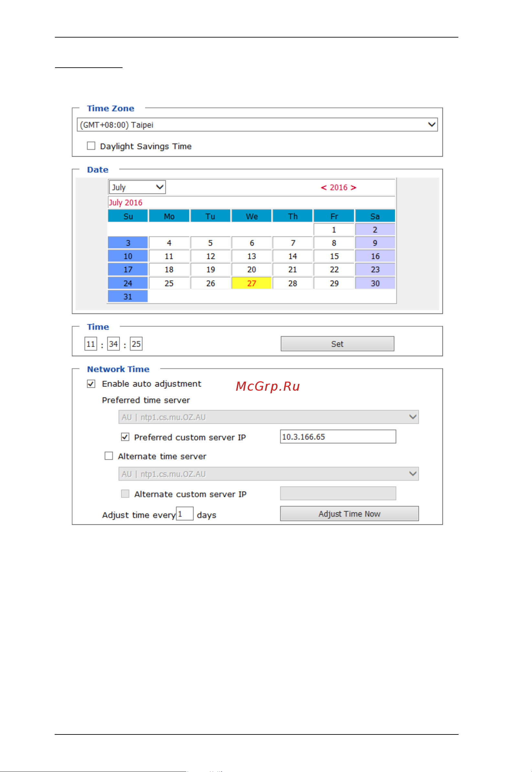Pick date 18 on the calendar
The image size is (532, 772).
pos(169,270)
